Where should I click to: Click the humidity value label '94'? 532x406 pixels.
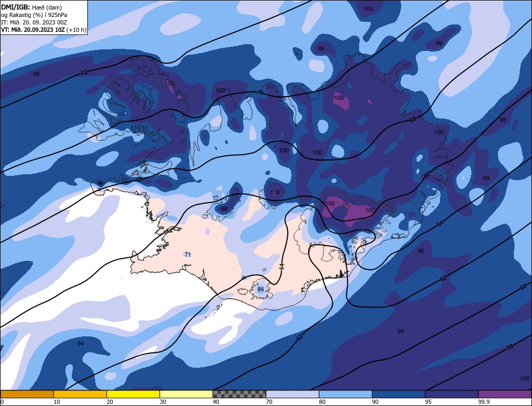tap(80, 343)
